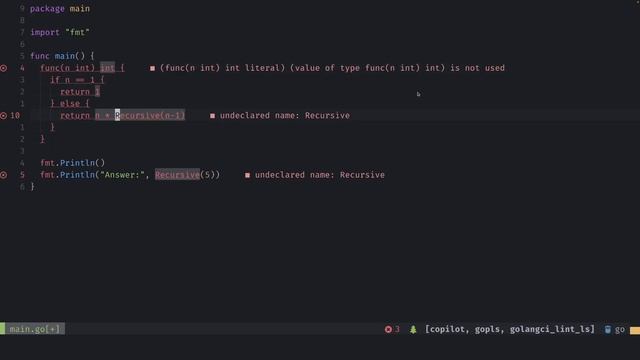Click the Go filetype icon in the statusline

(x=608, y=329)
